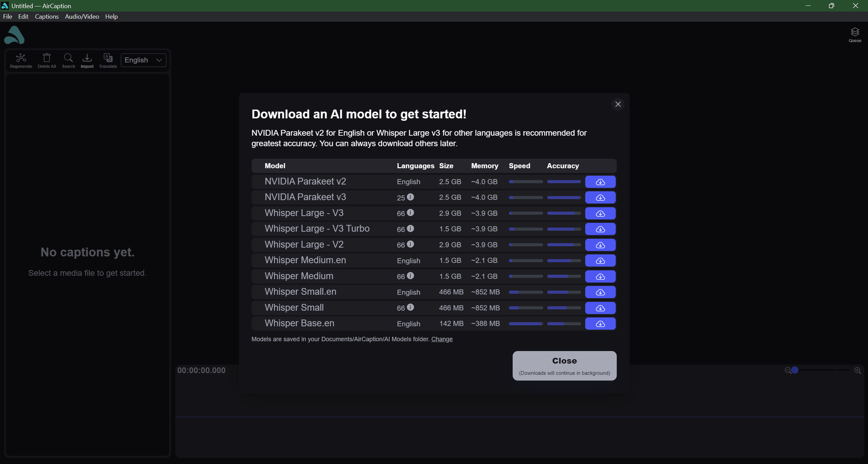The width and height of the screenshot is (868, 464).
Task: Open the Edit menu
Action: pos(23,16)
